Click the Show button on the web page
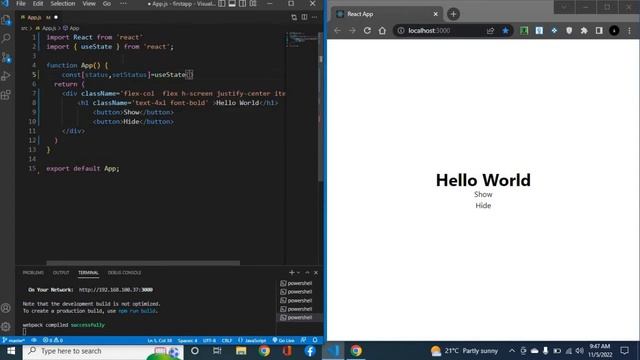The width and height of the screenshot is (640, 360). pyautogui.click(x=483, y=195)
